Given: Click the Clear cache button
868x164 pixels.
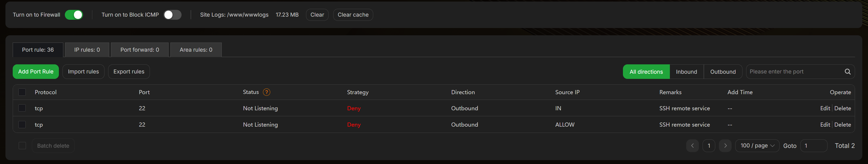Looking at the screenshot, I should click(353, 15).
